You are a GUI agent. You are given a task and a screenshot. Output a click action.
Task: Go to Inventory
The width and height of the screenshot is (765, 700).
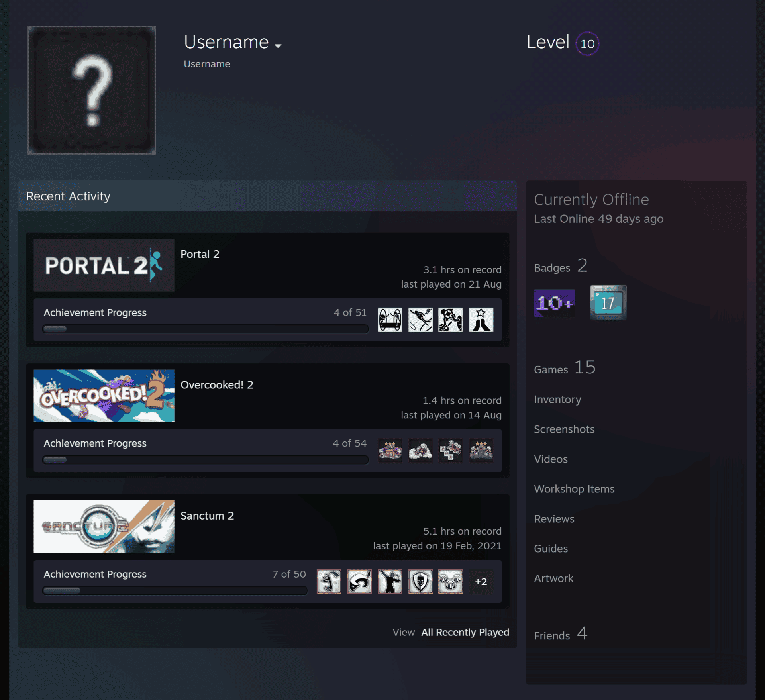point(557,399)
